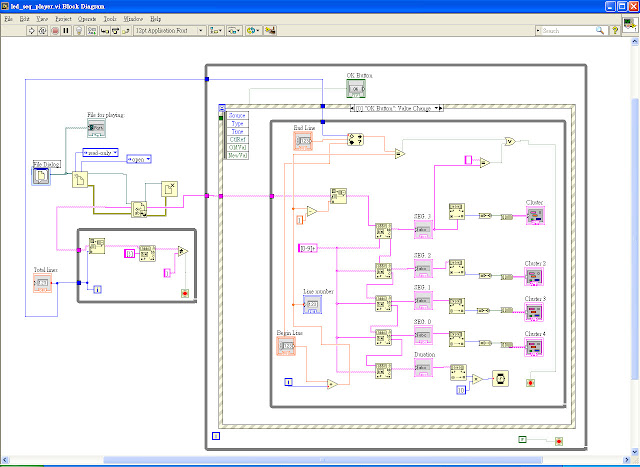
Task: Toggle Highlight Execution light bulb
Action: tap(79, 31)
